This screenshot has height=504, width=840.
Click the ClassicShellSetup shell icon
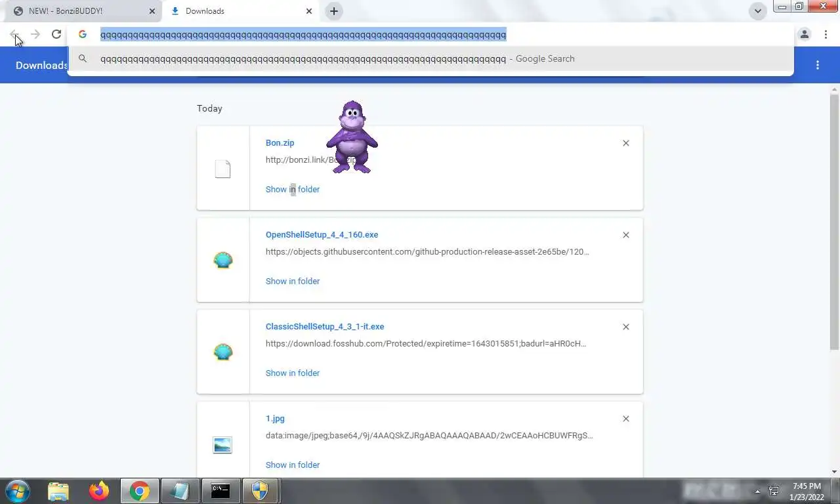[x=223, y=352]
